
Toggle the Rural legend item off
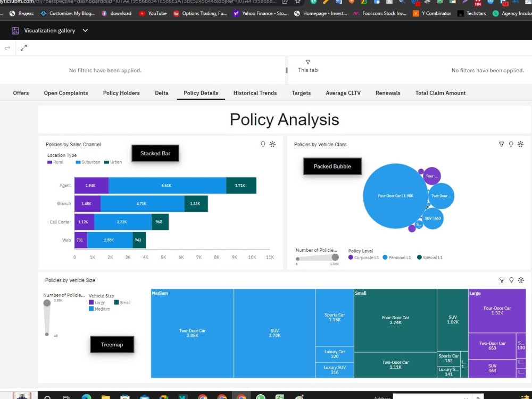(x=55, y=162)
